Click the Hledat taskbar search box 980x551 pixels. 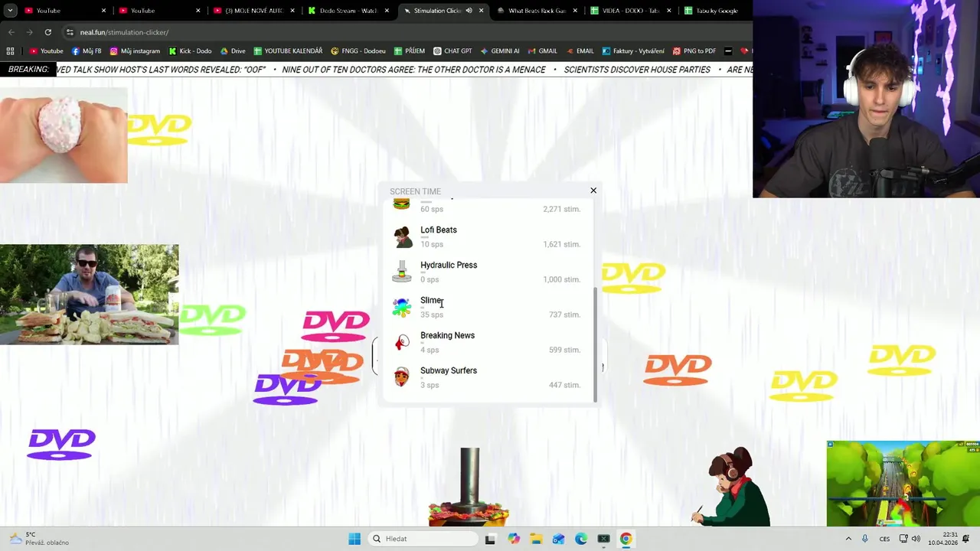pyautogui.click(x=423, y=539)
